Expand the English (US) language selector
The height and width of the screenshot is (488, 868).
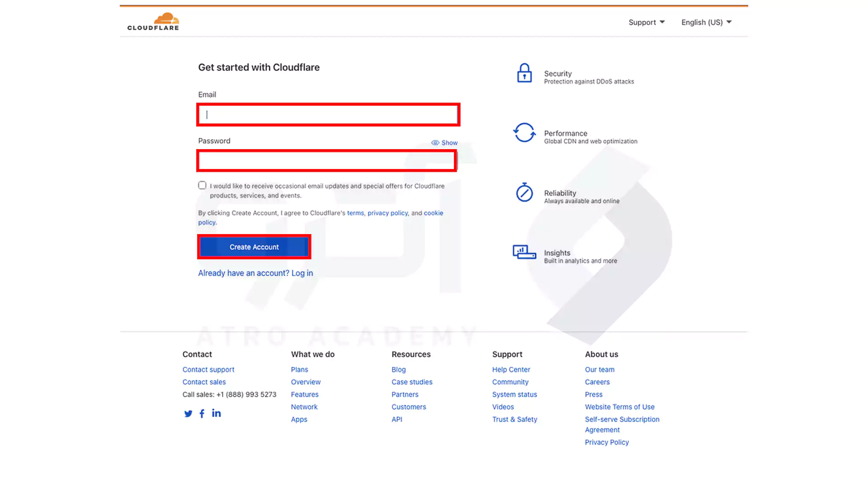(707, 22)
